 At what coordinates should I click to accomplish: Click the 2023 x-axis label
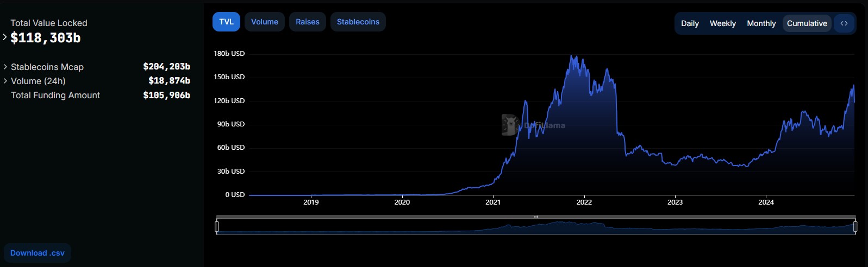(675, 202)
